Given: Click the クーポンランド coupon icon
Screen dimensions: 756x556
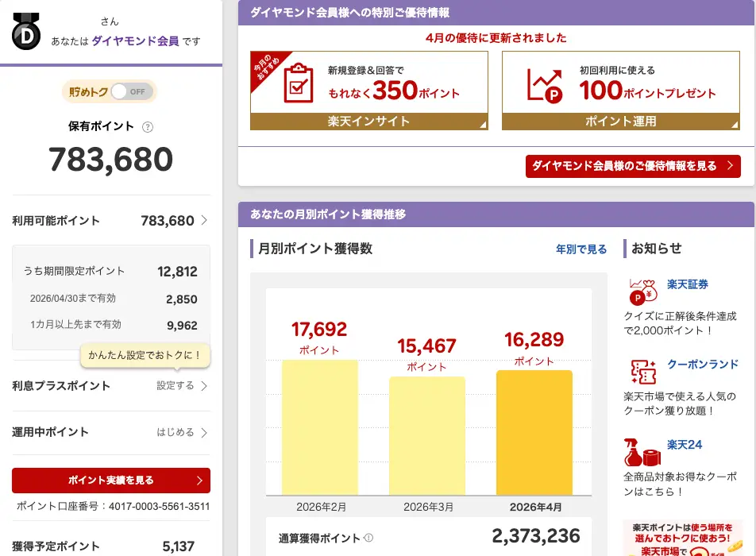Looking at the screenshot, I should (643, 372).
